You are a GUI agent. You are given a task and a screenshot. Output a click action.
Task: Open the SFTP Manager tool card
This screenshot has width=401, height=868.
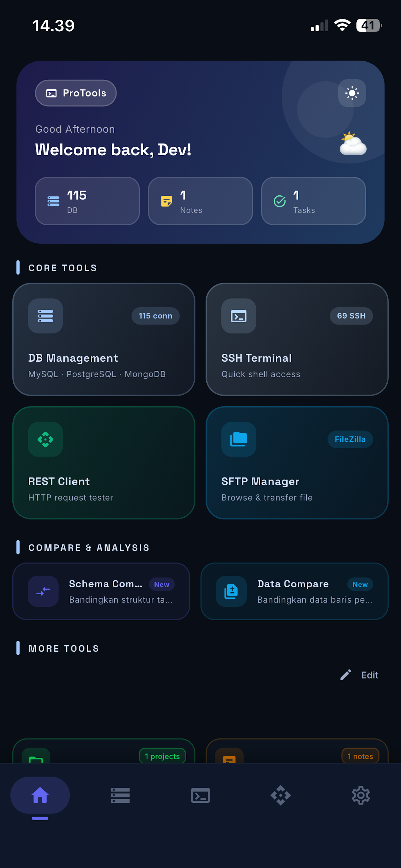pos(297,463)
